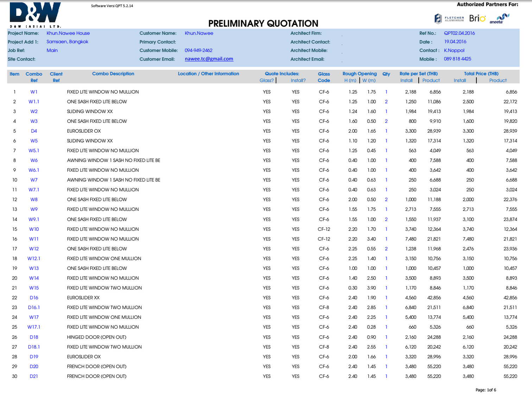The image size is (532, 398).
Task: Select combo reference W1
Action: pyautogui.click(x=34, y=92)
